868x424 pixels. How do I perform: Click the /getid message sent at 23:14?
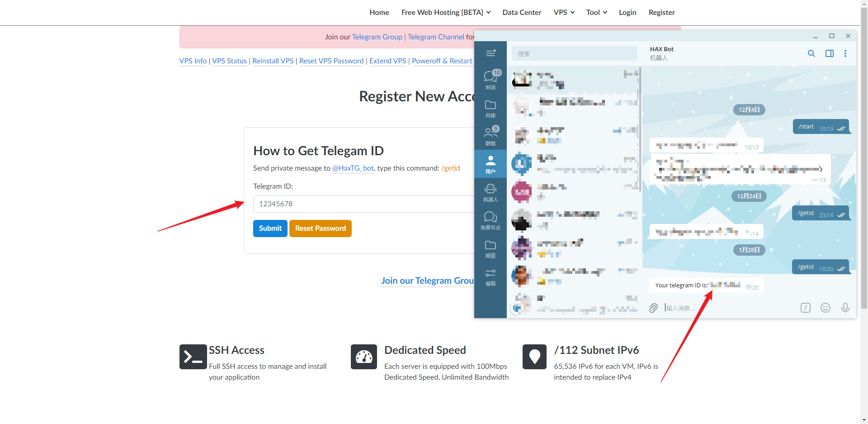pos(821,214)
